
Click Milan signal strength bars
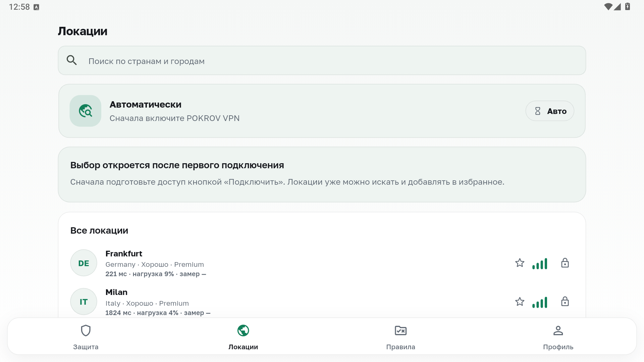[540, 302]
